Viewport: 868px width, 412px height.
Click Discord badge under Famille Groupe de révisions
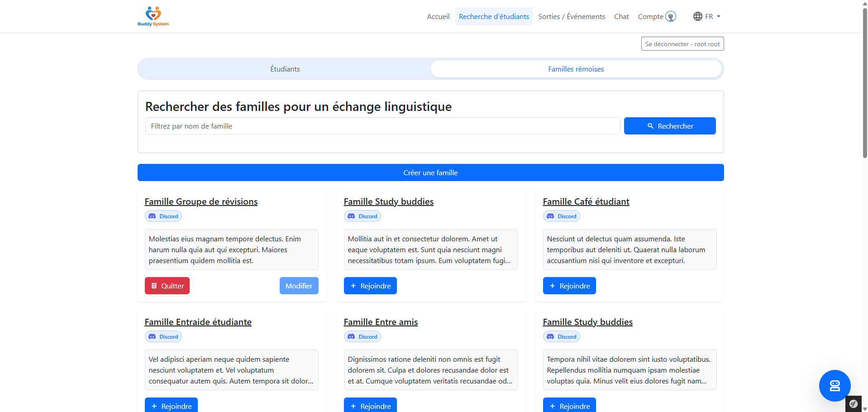pos(163,216)
